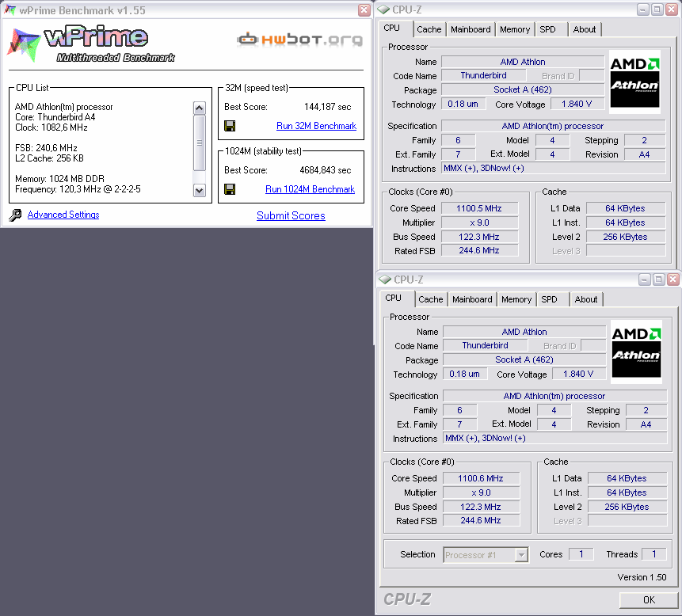This screenshot has width=682, height=616.
Task: Click Cores value field in lower CPU-Z
Action: (581, 554)
